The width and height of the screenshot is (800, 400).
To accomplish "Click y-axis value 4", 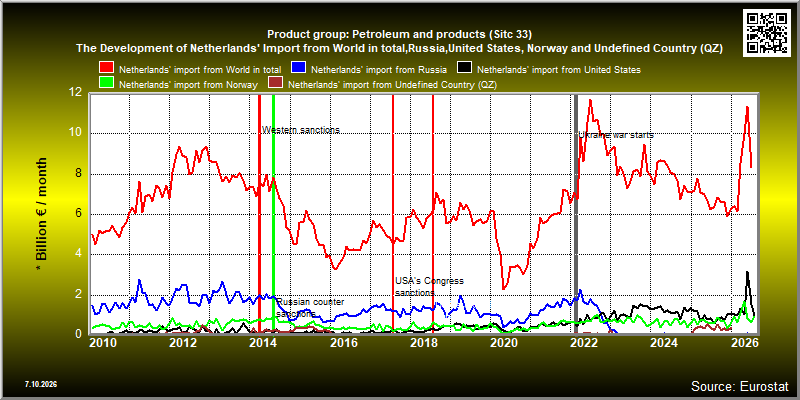I will [79, 254].
